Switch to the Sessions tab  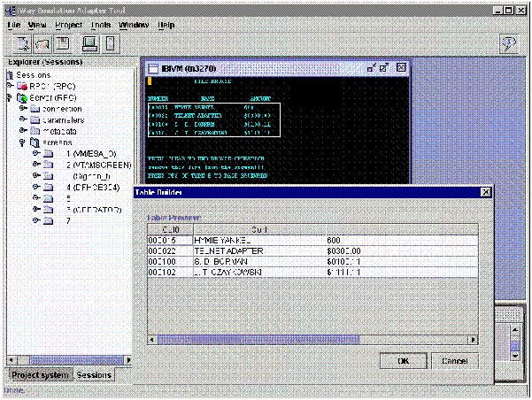pos(94,375)
